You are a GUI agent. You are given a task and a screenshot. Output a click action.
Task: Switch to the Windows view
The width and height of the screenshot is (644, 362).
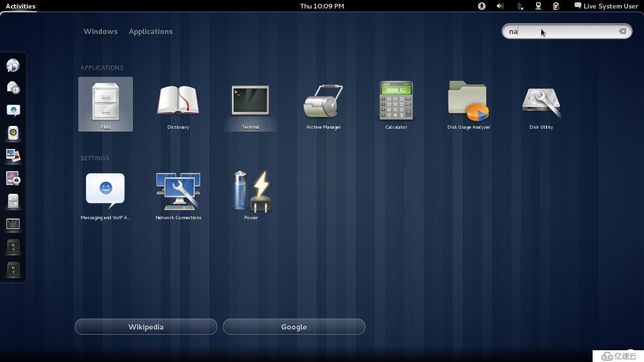[x=100, y=32]
